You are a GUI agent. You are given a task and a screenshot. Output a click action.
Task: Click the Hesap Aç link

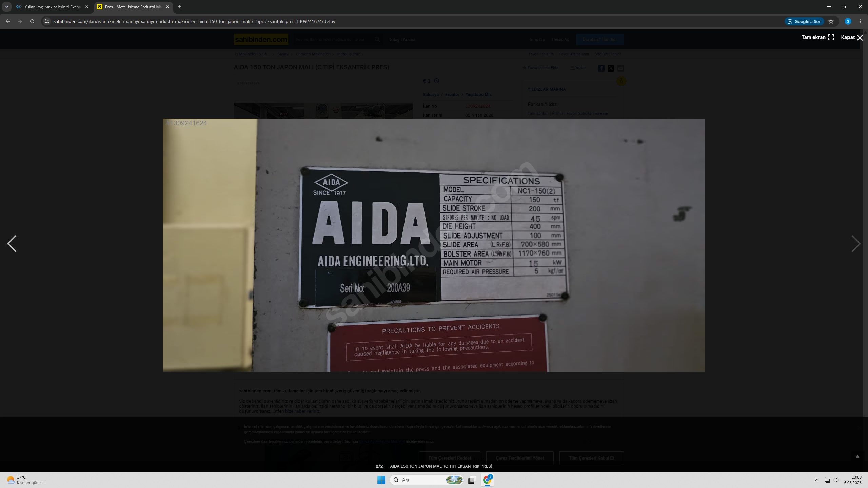pos(560,40)
